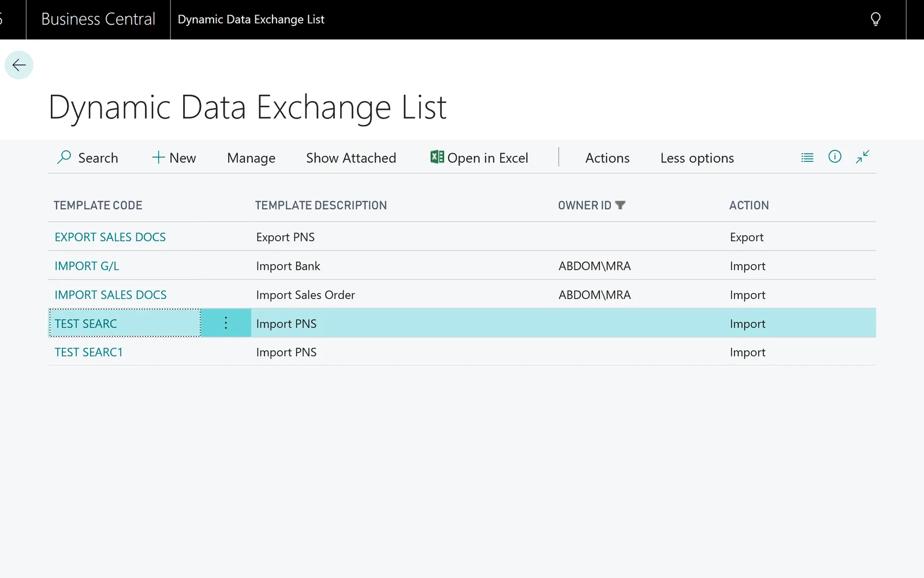This screenshot has height=578, width=924.
Task: Click the back arrow button
Action: [19, 65]
